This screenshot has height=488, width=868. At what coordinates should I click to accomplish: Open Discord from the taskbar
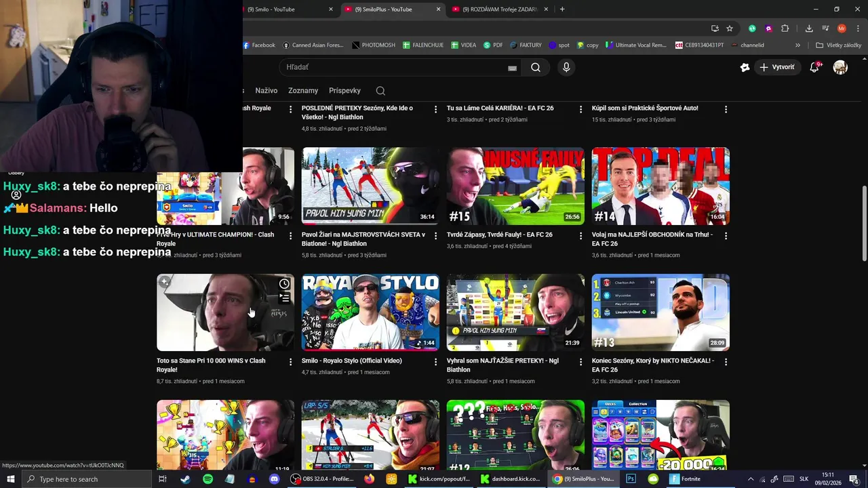point(274,479)
